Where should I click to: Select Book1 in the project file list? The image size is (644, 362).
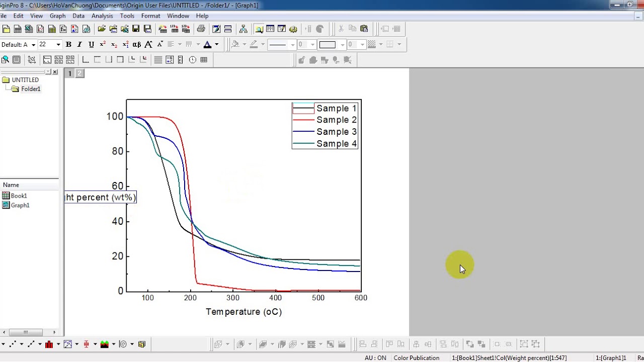tap(19, 196)
